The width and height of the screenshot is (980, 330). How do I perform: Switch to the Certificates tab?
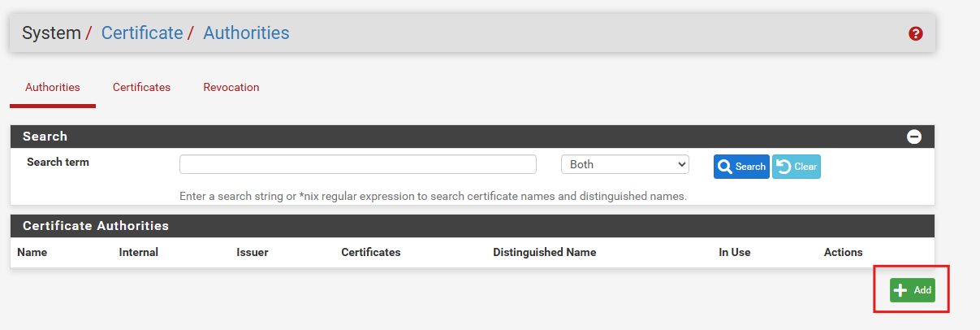coord(141,88)
